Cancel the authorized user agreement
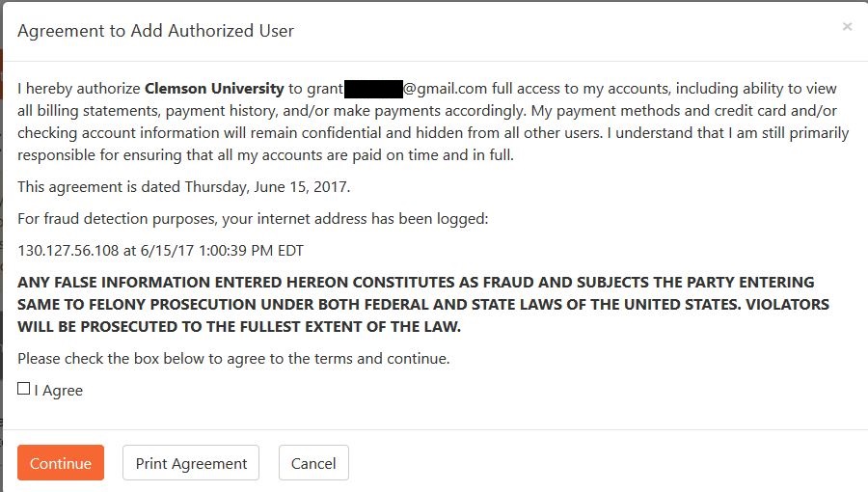The width and height of the screenshot is (868, 492). pos(313,463)
